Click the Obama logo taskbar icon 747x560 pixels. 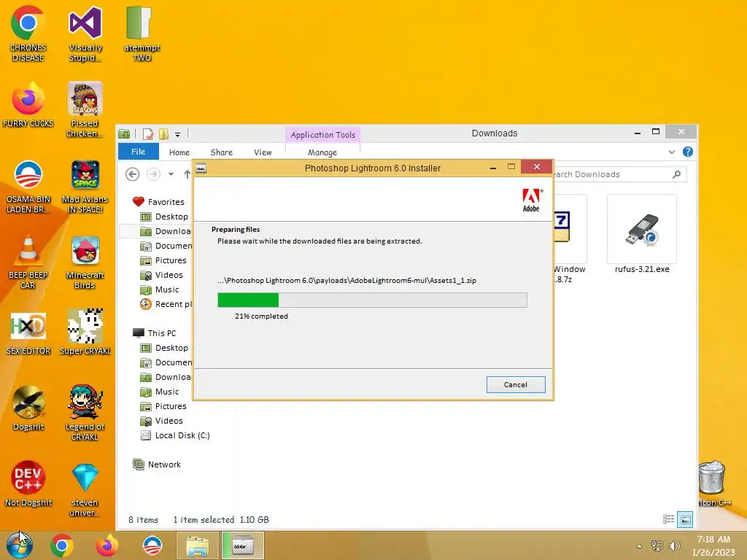[152, 545]
